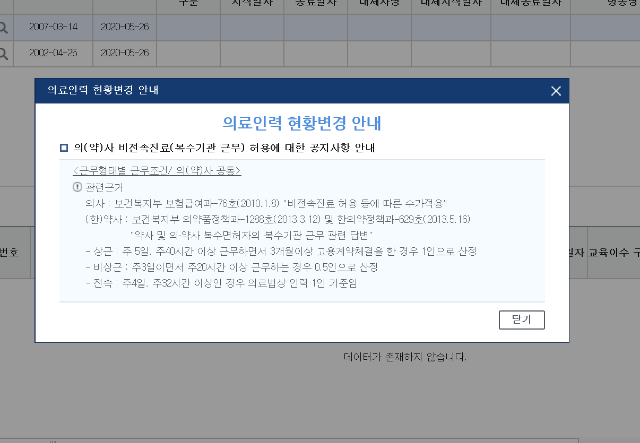Image resolution: width=640 pixels, height=443 pixels.
Task: Click the blue heading 의료인력 현황변경 안내
Action: (x=302, y=123)
